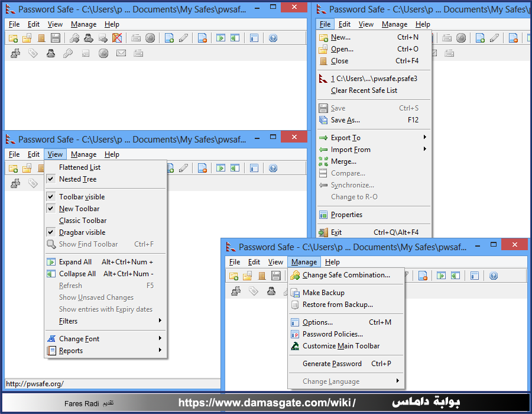The height and width of the screenshot is (414, 532).
Task: Click recent file 1 pwsafe.psafe3 entry
Action: coord(373,79)
